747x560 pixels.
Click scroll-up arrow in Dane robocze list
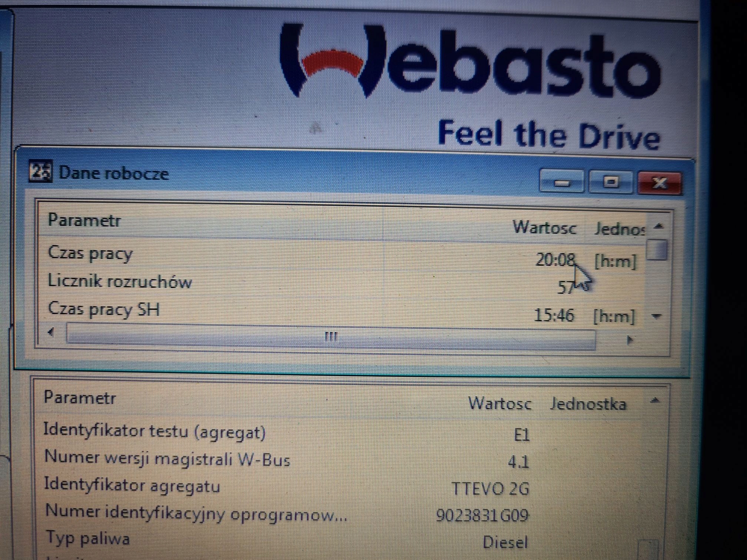click(658, 226)
